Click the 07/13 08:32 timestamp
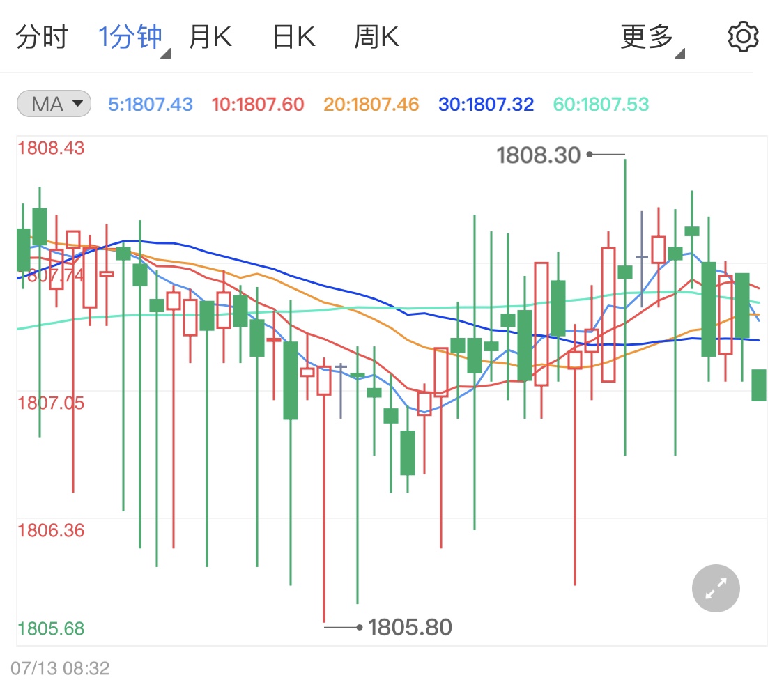 point(60,668)
